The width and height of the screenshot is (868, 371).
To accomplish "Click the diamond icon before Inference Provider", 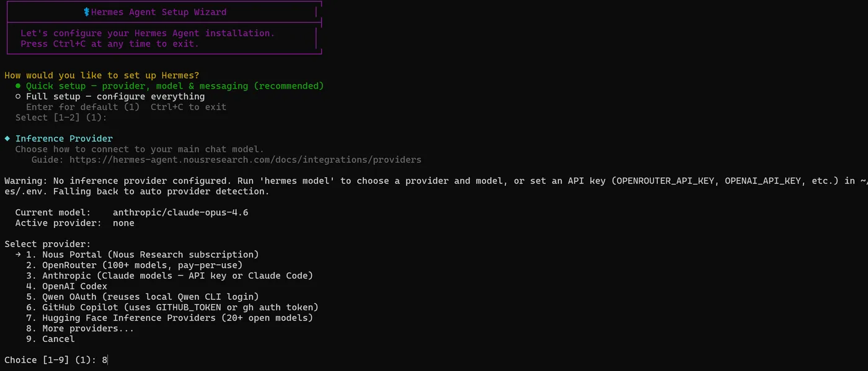I will coord(7,139).
